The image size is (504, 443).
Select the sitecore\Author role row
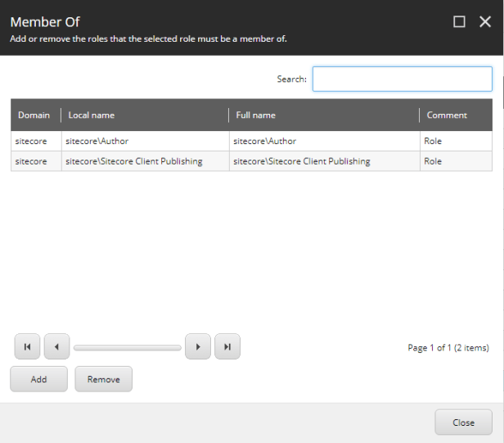pyautogui.click(x=97, y=142)
